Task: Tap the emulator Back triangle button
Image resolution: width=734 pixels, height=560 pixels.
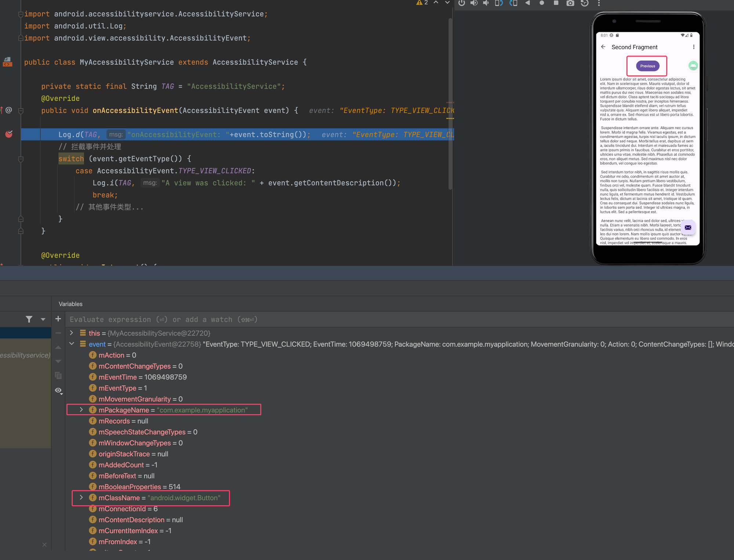Action: [x=527, y=3]
